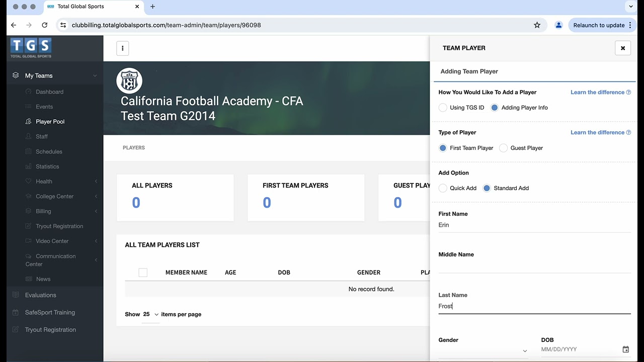Image resolution: width=644 pixels, height=362 pixels.
Task: Click the News sidebar icon
Action: (28, 279)
